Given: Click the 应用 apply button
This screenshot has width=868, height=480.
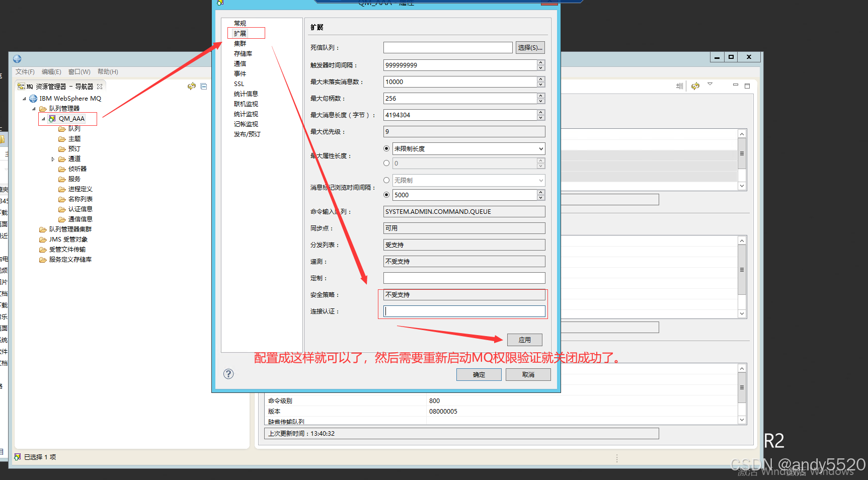Looking at the screenshot, I should pos(525,340).
